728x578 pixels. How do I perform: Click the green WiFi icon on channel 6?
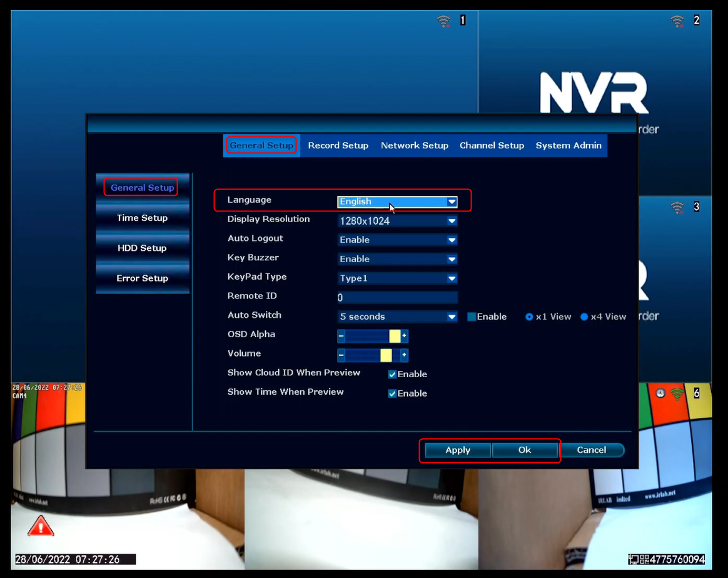[x=677, y=394]
